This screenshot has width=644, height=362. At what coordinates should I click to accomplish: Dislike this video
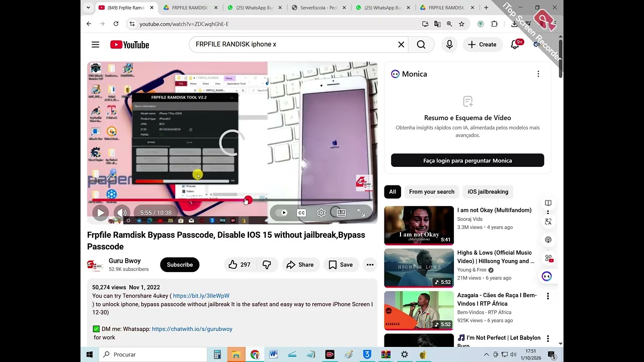(x=267, y=265)
